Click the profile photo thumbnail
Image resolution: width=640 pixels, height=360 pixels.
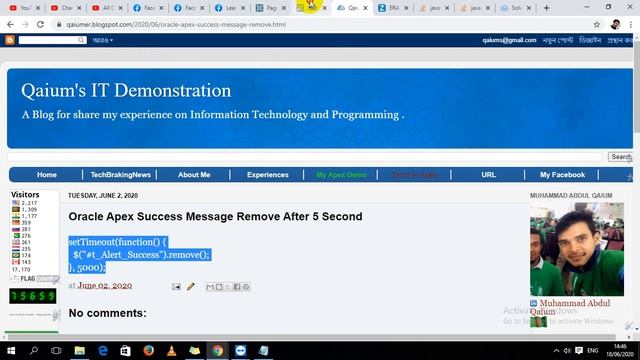click(577, 249)
